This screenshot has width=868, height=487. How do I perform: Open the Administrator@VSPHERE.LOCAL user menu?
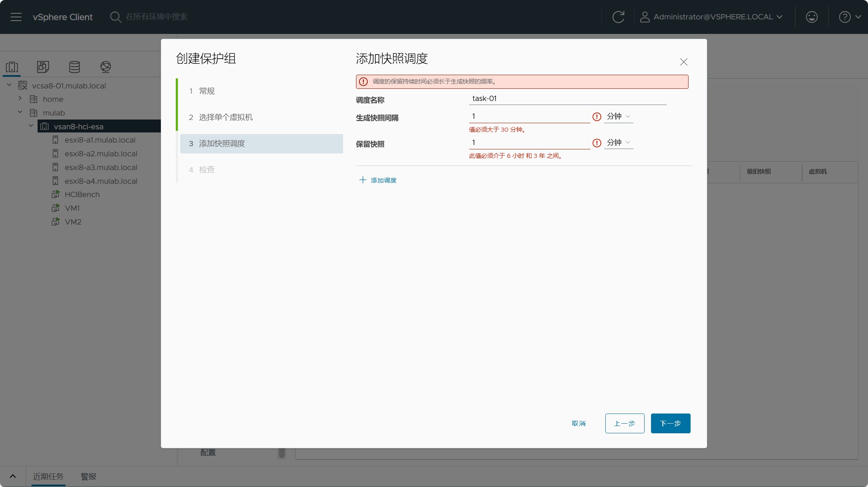point(712,17)
